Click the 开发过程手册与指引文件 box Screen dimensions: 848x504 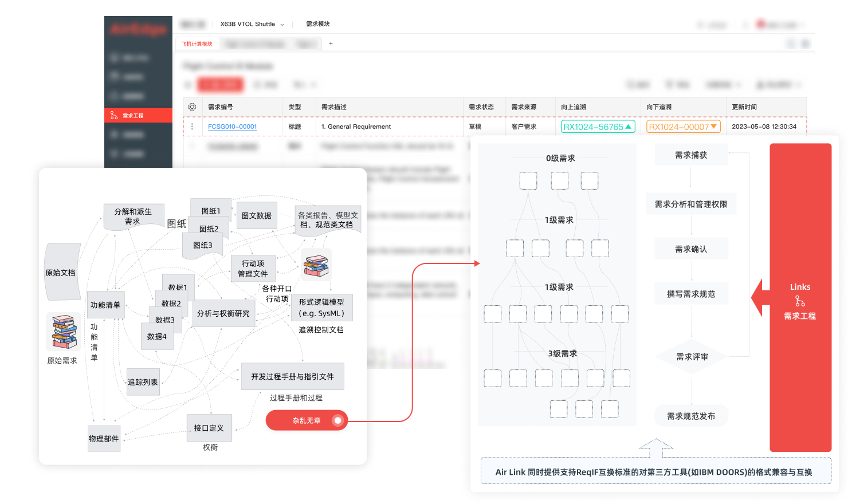292,377
